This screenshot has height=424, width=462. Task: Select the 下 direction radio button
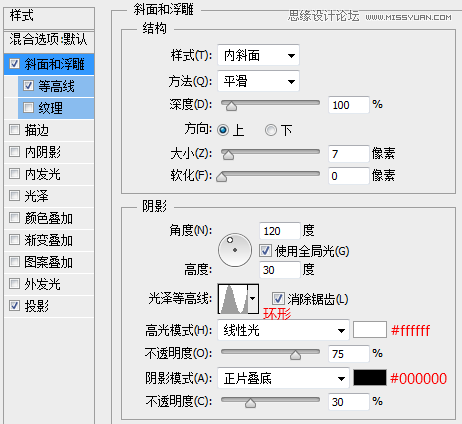(271, 130)
